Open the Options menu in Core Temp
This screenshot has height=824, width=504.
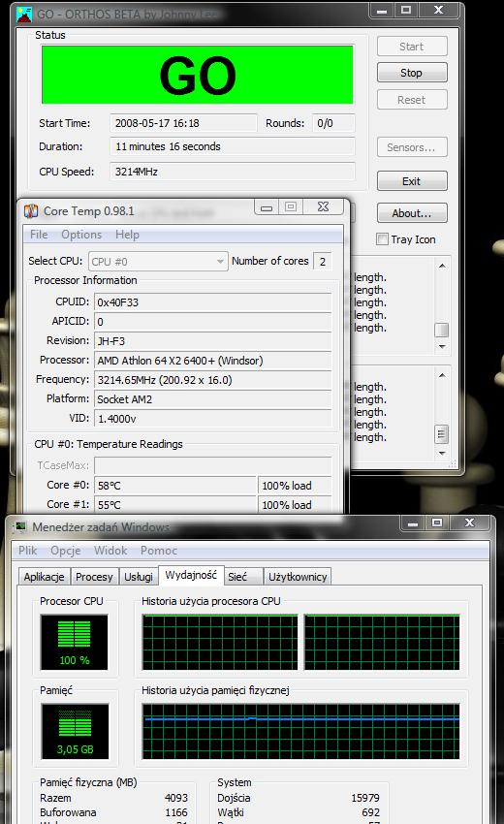pyautogui.click(x=81, y=235)
